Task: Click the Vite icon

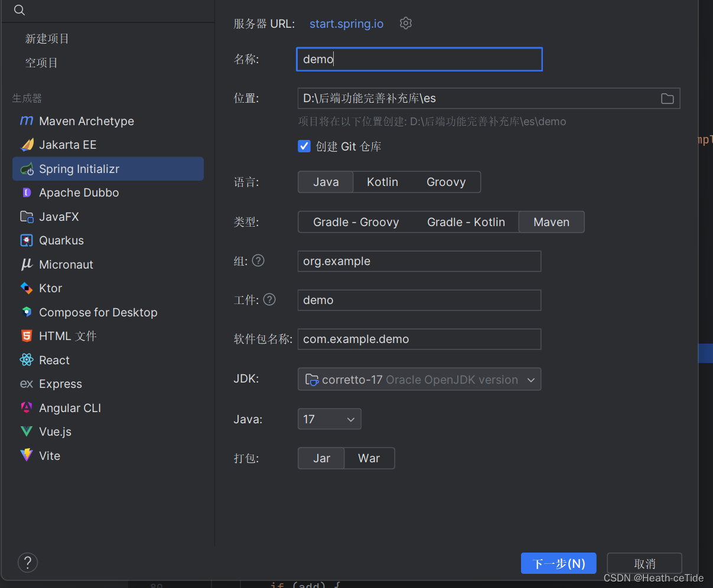Action: (27, 456)
